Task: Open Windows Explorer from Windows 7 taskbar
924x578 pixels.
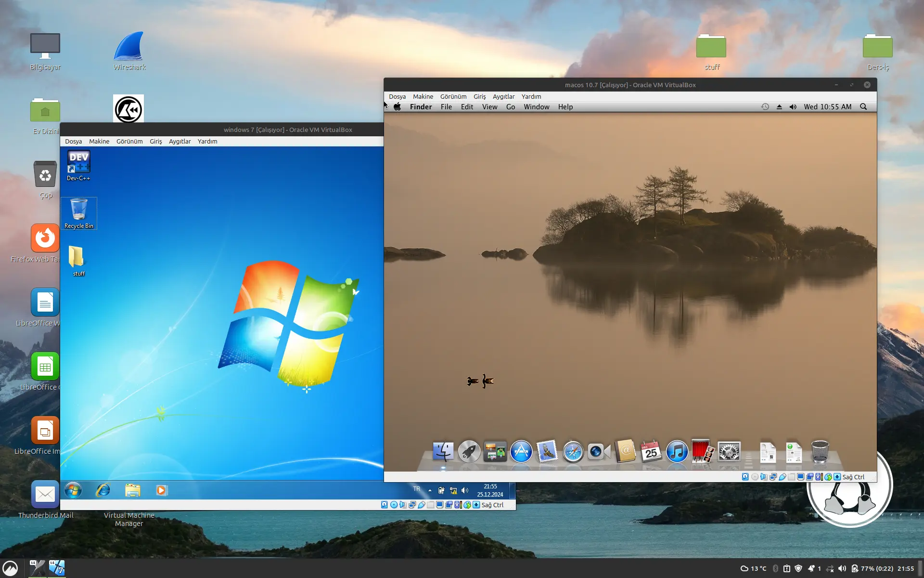Action: pyautogui.click(x=132, y=490)
